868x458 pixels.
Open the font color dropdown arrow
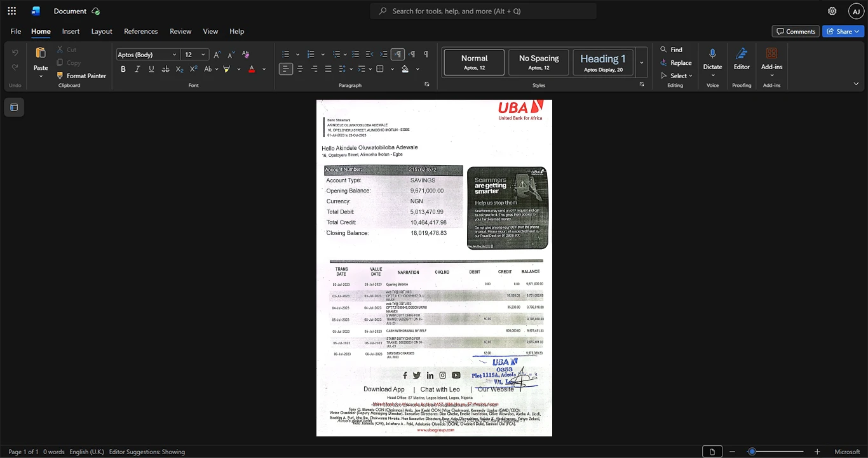[x=264, y=69]
